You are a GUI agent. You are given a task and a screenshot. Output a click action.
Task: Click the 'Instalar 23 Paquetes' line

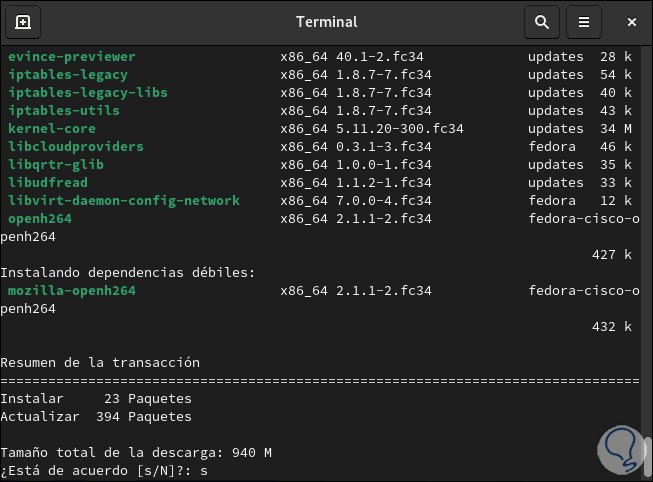point(95,399)
